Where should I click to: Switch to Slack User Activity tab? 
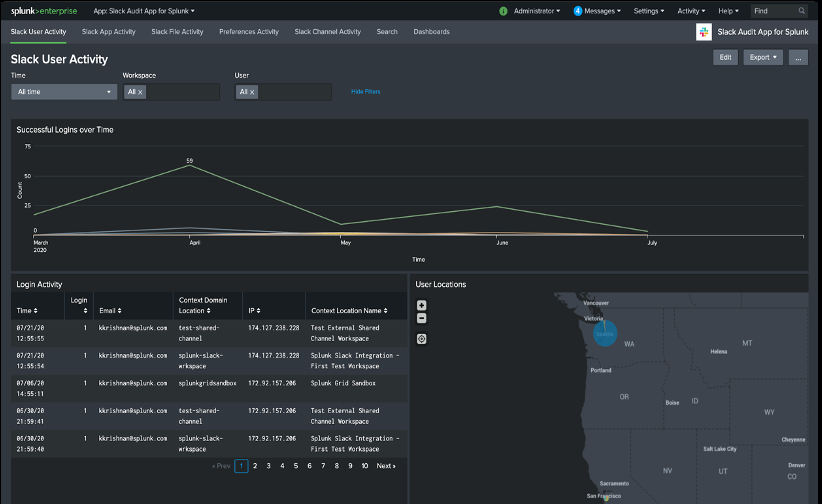click(x=38, y=32)
